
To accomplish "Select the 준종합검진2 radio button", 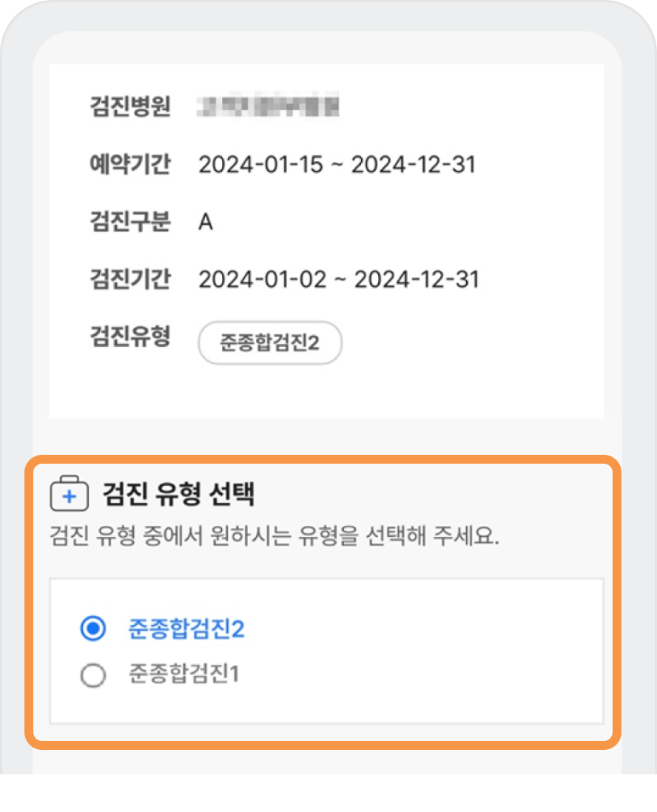I will (93, 628).
